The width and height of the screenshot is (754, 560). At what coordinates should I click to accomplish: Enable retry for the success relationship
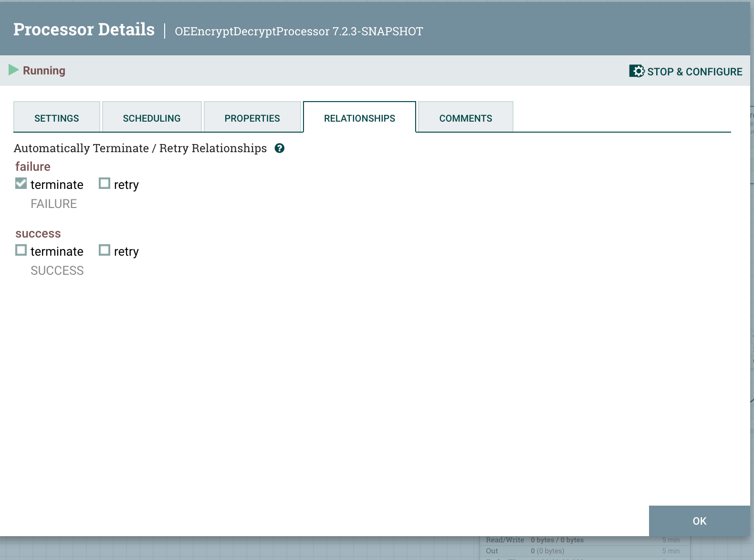[x=105, y=250]
